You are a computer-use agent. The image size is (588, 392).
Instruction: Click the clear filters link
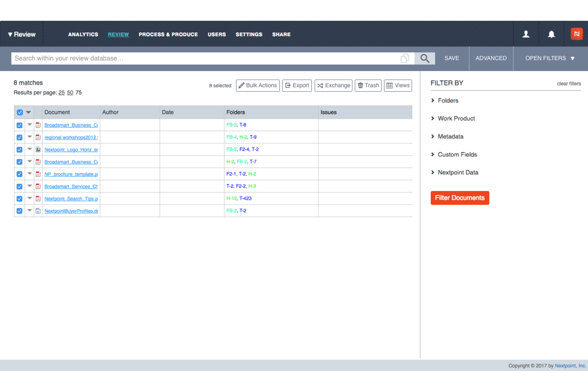(569, 83)
